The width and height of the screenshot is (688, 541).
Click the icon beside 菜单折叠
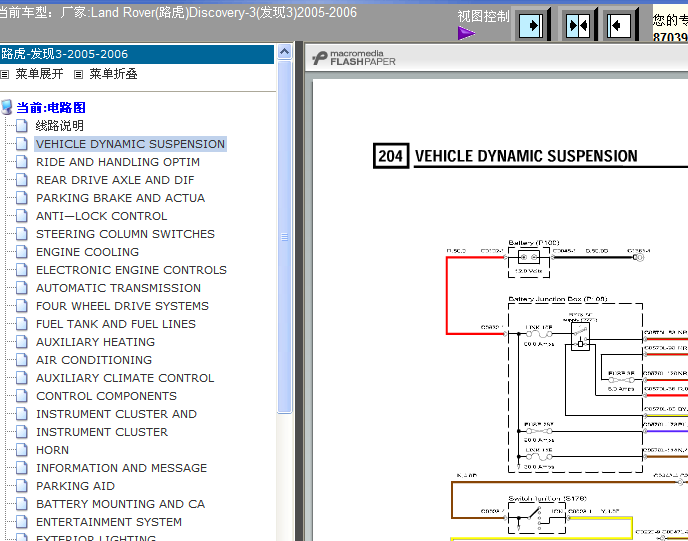click(78, 75)
